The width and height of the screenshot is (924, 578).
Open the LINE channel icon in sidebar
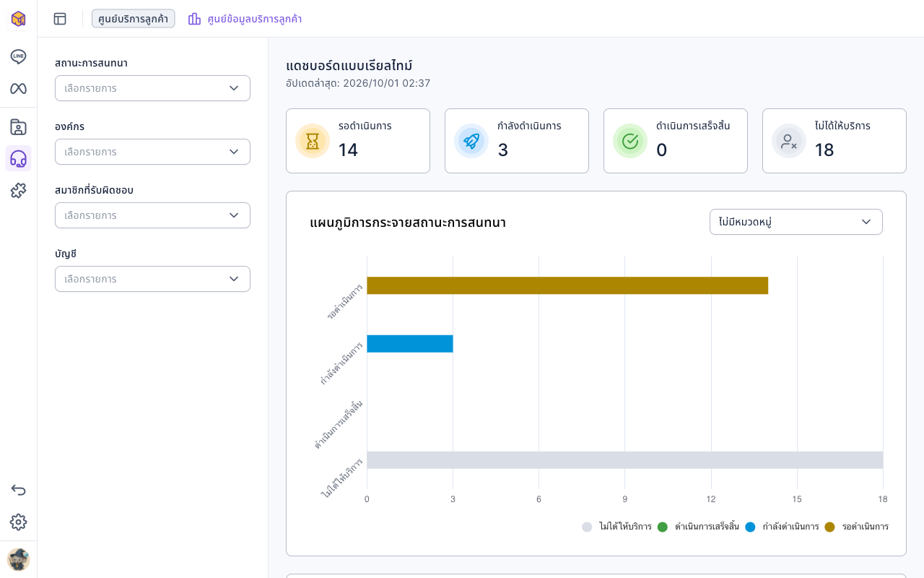click(x=18, y=57)
